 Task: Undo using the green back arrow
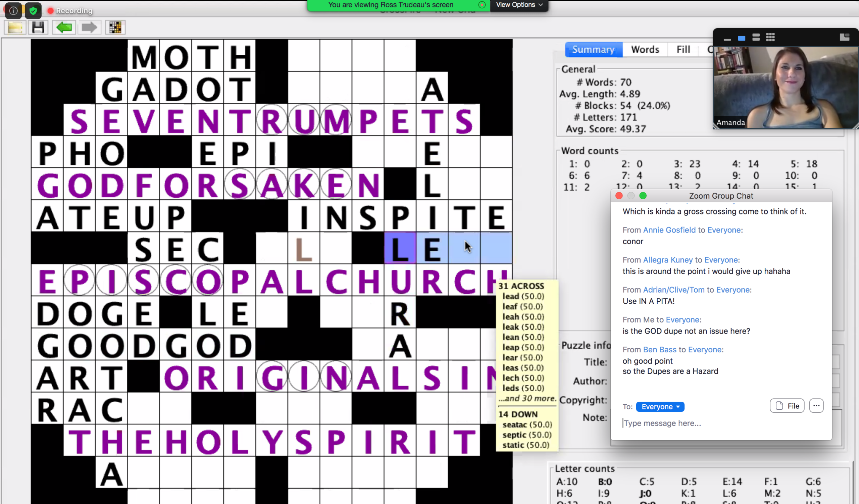point(64,27)
